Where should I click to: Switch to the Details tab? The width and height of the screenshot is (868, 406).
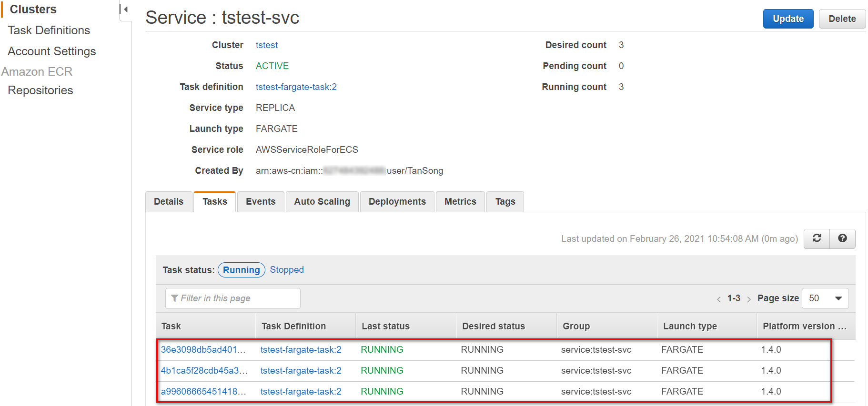[169, 202]
